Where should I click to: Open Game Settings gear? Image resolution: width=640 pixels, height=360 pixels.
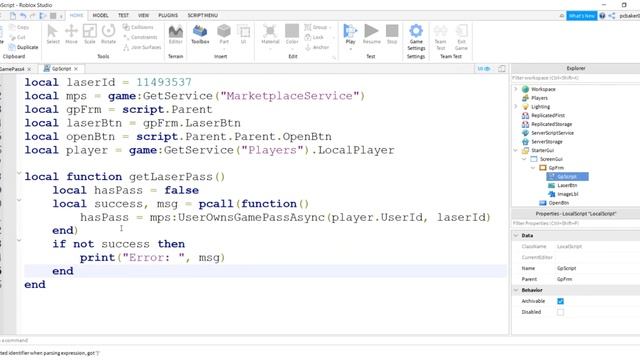click(x=416, y=31)
